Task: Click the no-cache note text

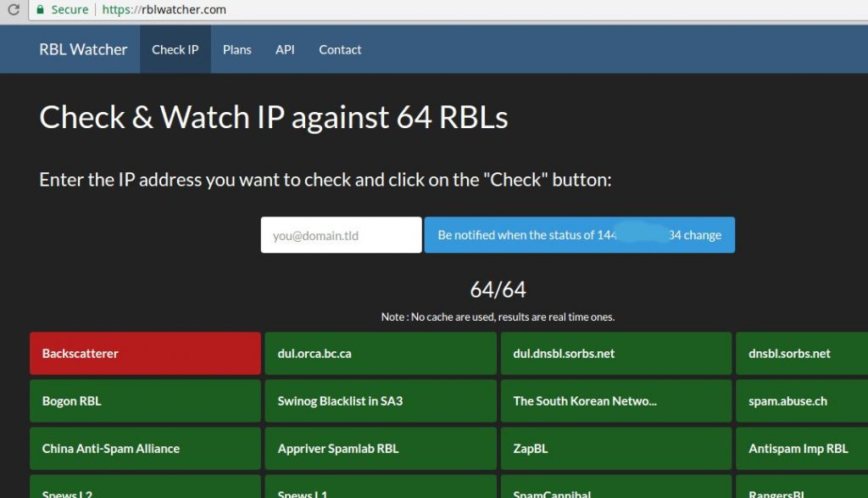Action: pyautogui.click(x=498, y=316)
